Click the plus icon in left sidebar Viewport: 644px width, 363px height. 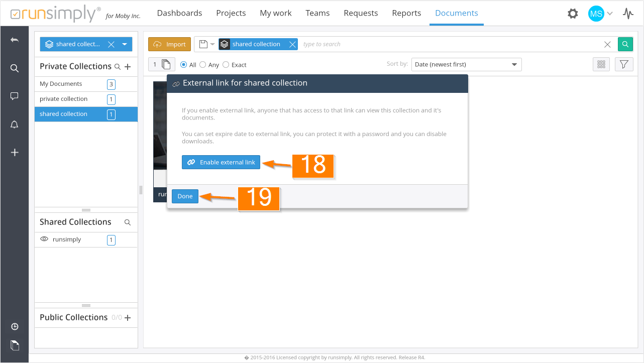coord(15,152)
